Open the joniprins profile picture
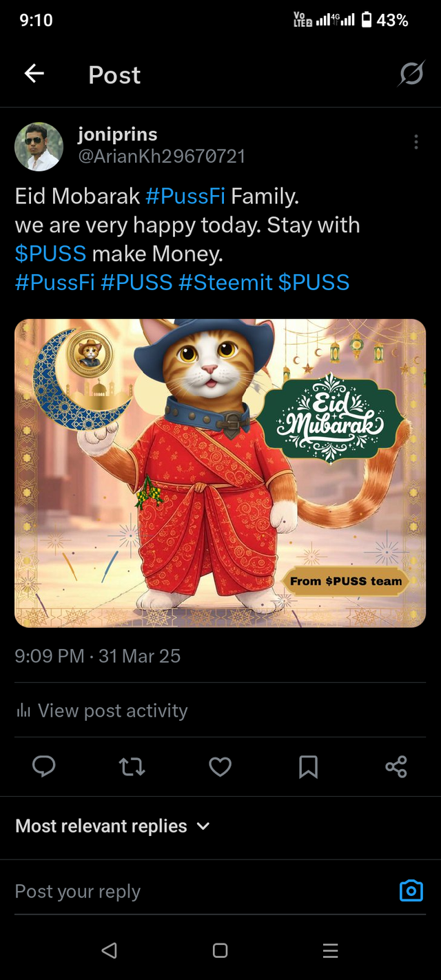The width and height of the screenshot is (441, 980). pyautogui.click(x=39, y=147)
